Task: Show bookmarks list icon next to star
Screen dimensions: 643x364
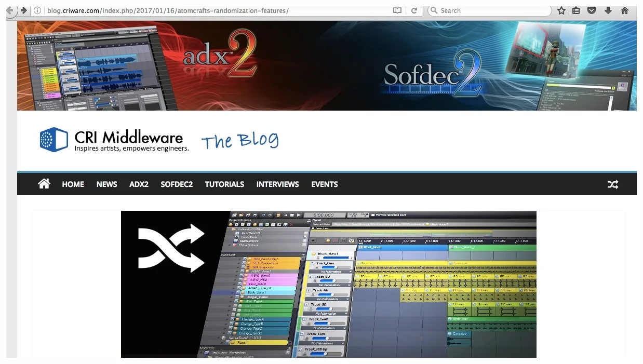Action: 576,10
